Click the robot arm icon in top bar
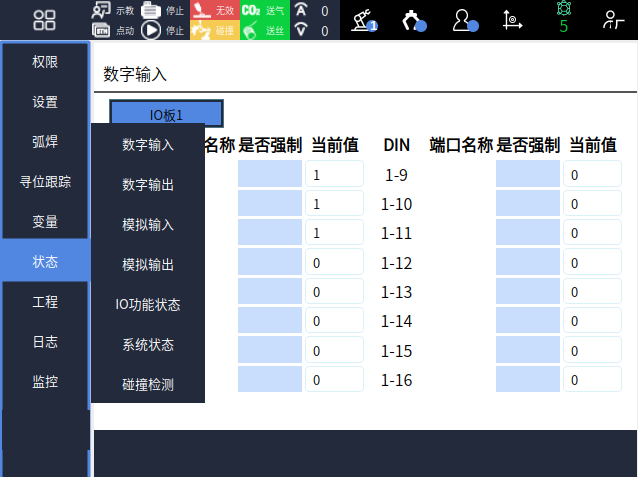Screen dimensions: 638x477 tap(364, 20)
